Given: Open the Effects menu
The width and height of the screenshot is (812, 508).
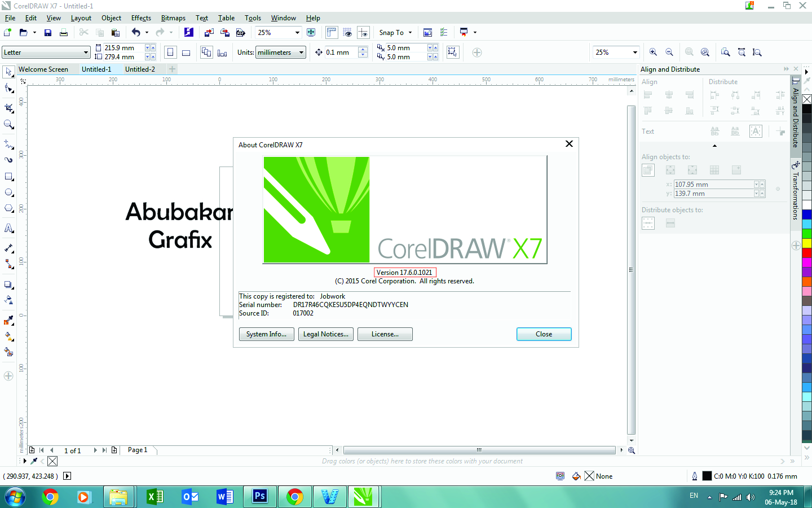Looking at the screenshot, I should [x=141, y=18].
